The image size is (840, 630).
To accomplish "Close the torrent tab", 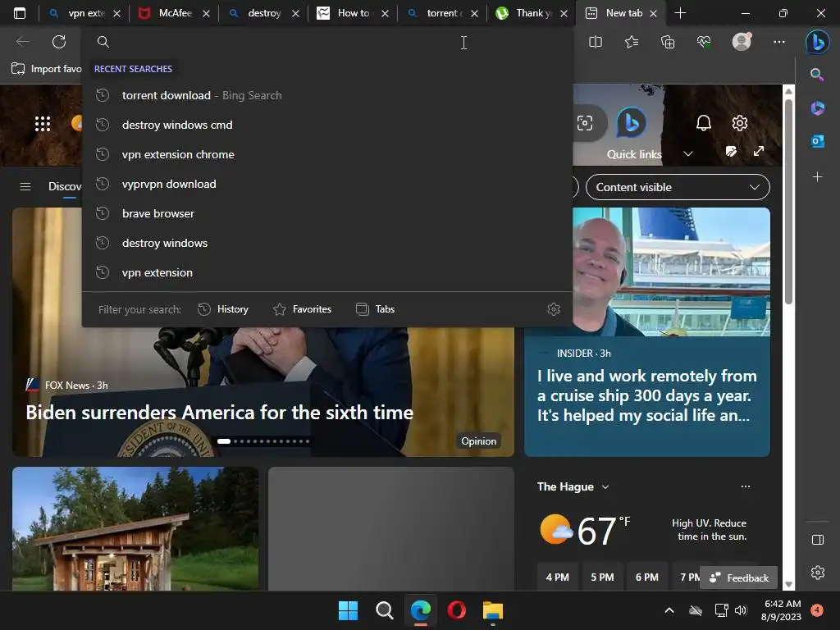I will pos(474,14).
